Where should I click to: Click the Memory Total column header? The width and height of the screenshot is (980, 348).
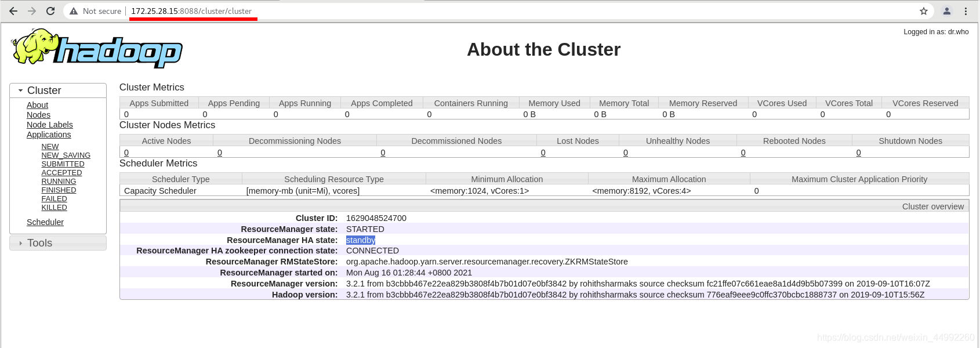click(x=624, y=103)
